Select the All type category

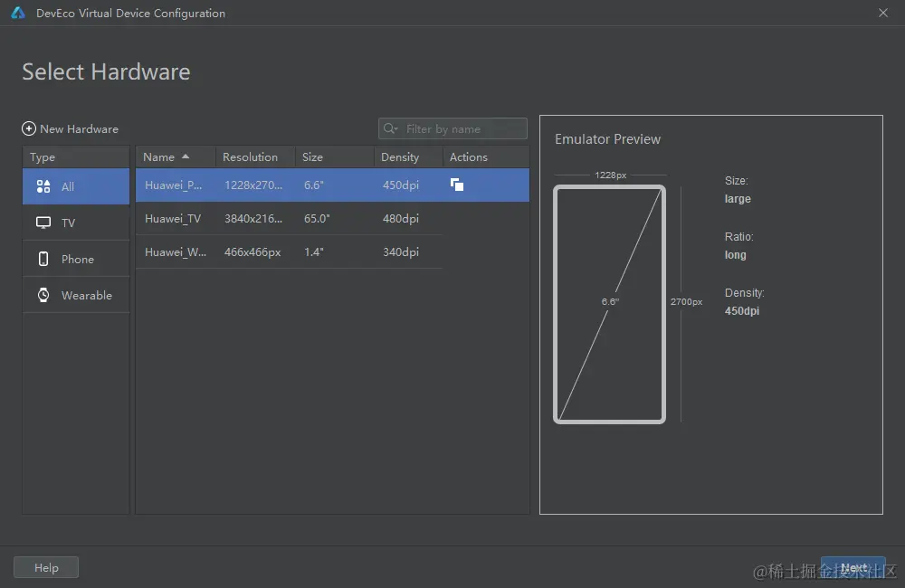[x=76, y=186]
